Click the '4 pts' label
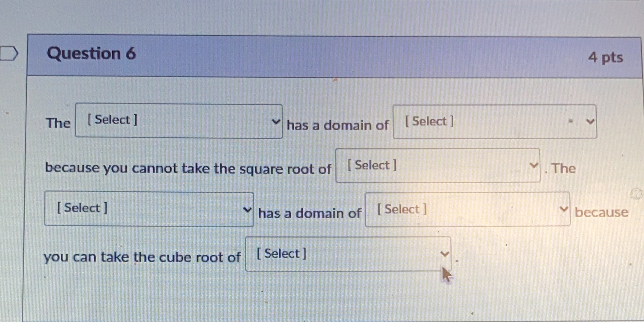Viewport: 644px width, 322px height. pos(606,57)
